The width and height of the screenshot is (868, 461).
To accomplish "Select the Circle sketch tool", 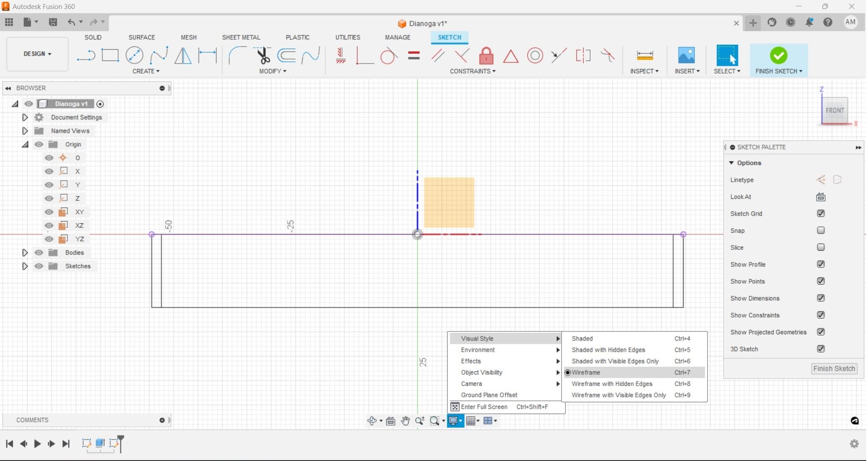I will (134, 55).
